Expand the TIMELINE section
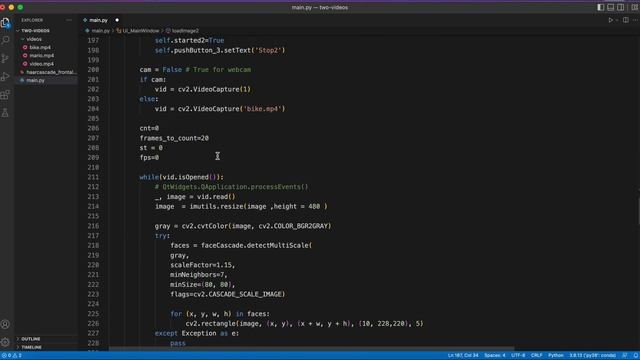 31,347
